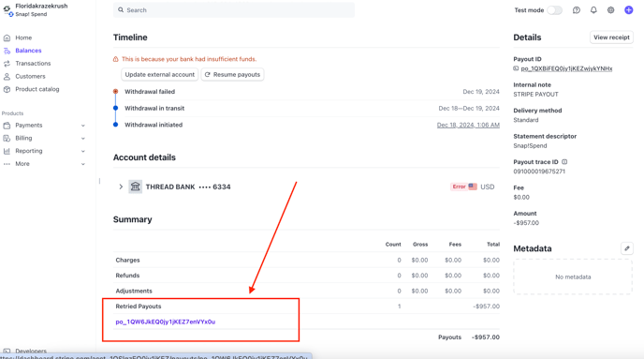This screenshot has width=644, height=359.
Task: Expand the Billing menu chevron
Action: pos(83,138)
